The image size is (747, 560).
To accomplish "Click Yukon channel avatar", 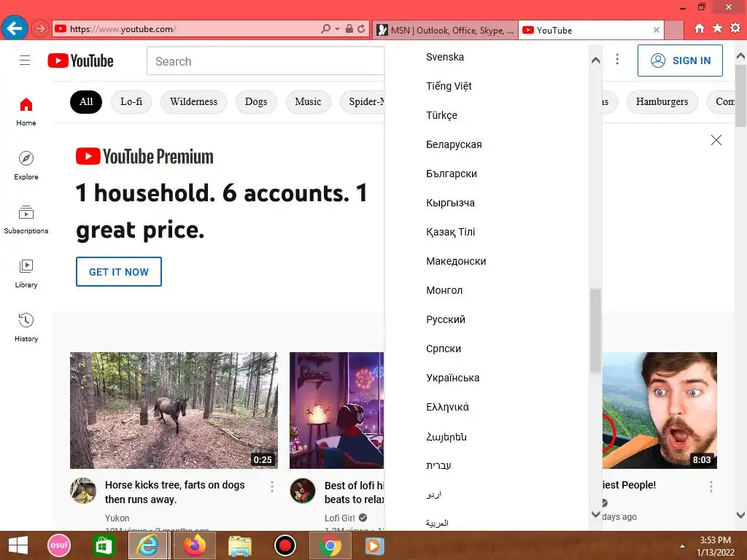I will point(83,491).
